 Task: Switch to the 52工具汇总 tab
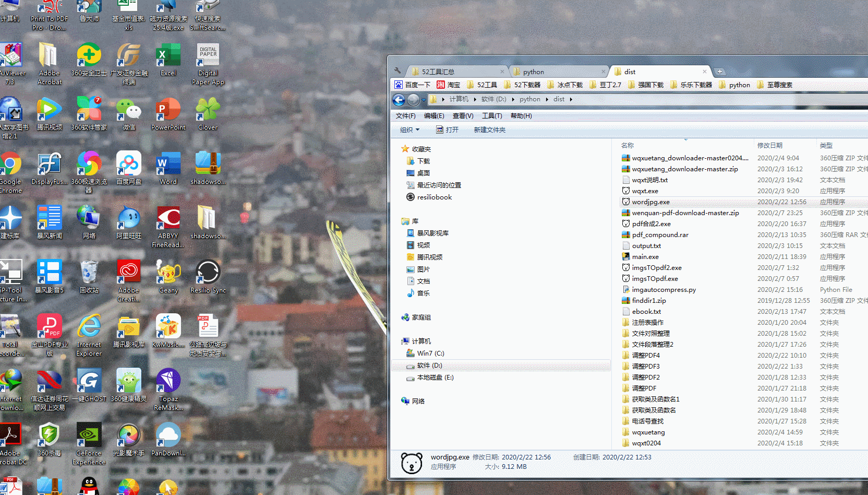457,72
